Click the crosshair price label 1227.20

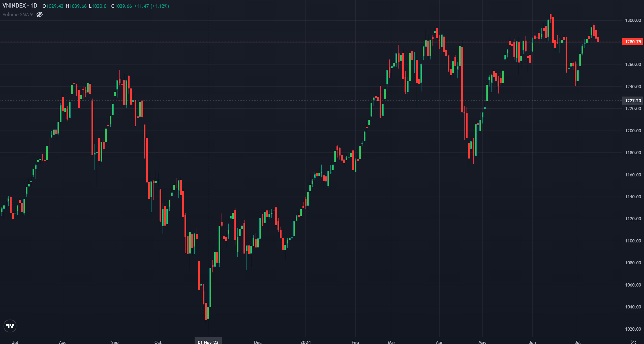click(x=633, y=101)
